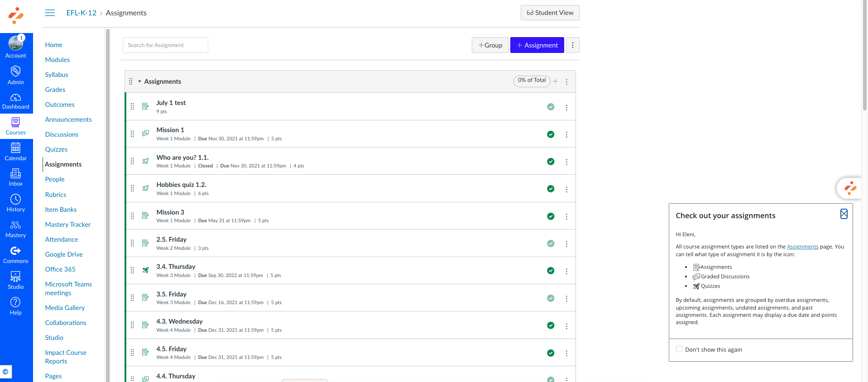
Task: Click the July 1 test assignment type icon
Action: coord(145,106)
